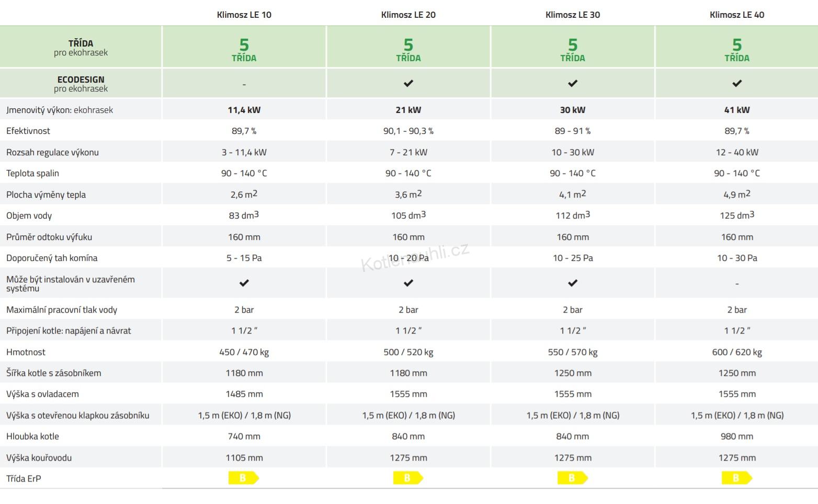Click the Klimosz LE 40 column heading
The width and height of the screenshot is (818, 504).
[737, 15]
